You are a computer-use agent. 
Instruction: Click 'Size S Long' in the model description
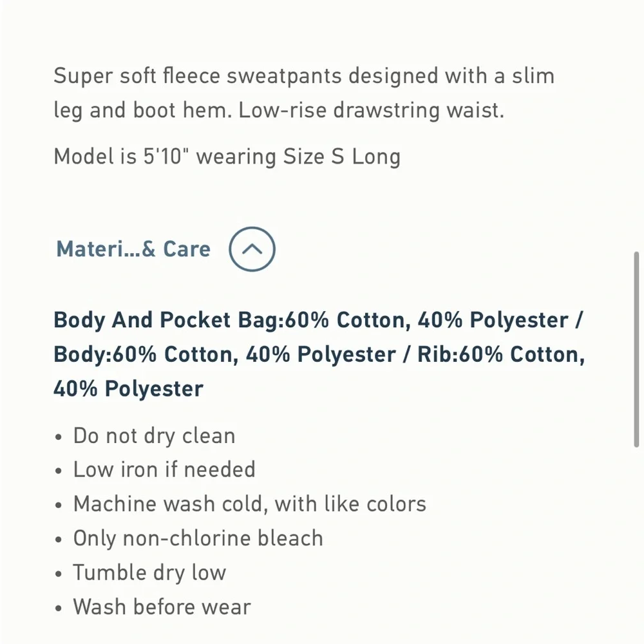coord(341,156)
